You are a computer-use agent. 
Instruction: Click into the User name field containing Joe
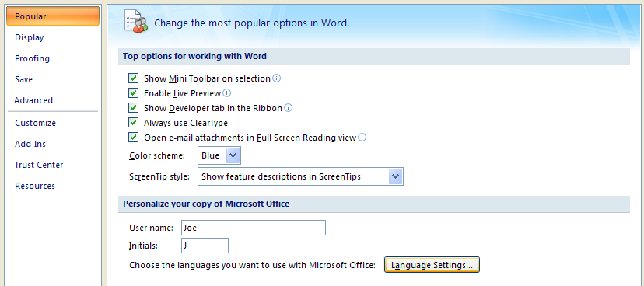point(254,228)
